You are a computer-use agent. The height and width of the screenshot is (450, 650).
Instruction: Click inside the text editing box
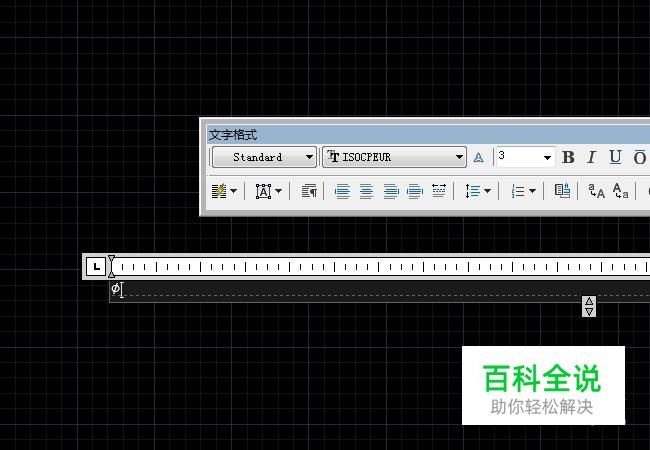pos(379,291)
